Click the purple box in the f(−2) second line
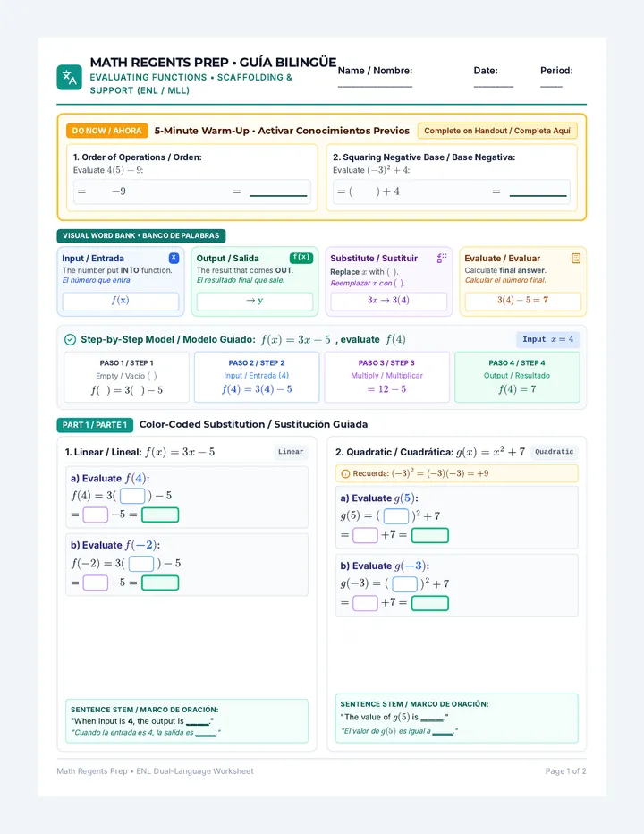Screen dimensions: 644x834 coord(95,583)
